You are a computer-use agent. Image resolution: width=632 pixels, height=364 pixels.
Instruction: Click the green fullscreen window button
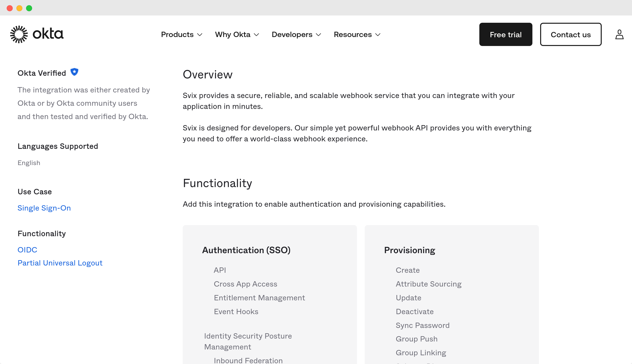(x=29, y=8)
